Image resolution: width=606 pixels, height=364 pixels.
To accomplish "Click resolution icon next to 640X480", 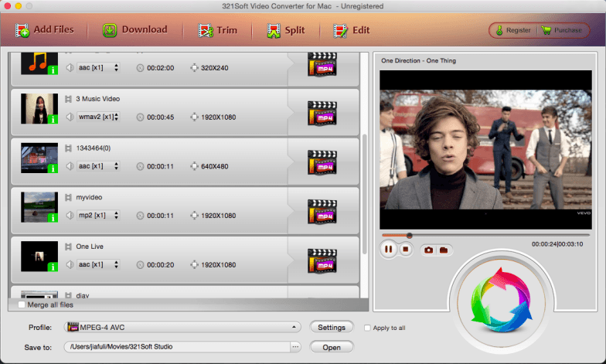I will coord(195,166).
